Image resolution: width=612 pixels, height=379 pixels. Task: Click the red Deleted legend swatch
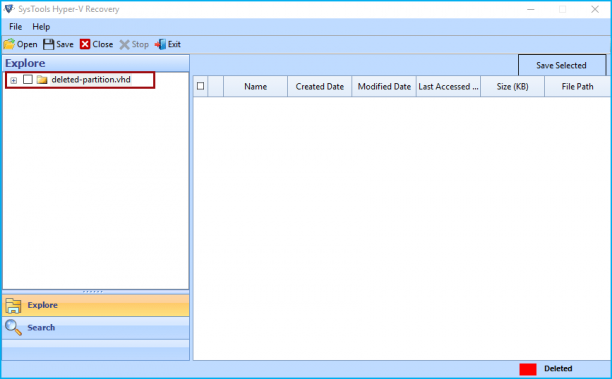(528, 369)
